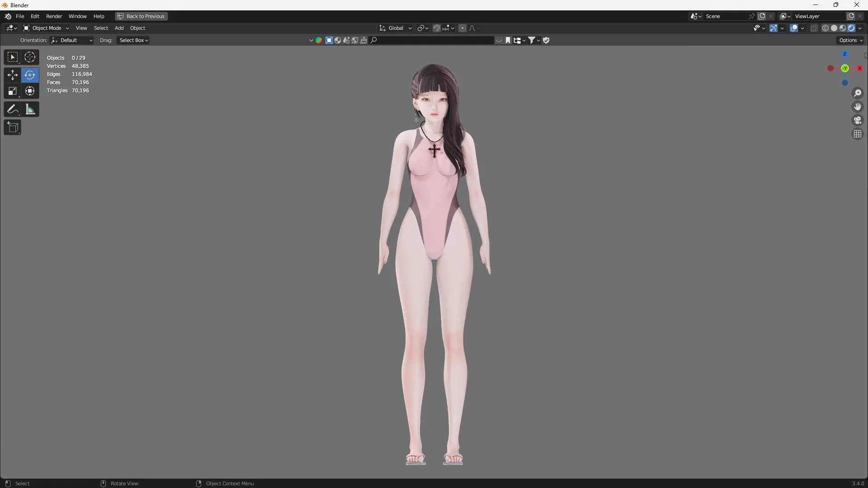Screen dimensions: 868x488
Task: Select the Scale tool
Action: [x=12, y=91]
